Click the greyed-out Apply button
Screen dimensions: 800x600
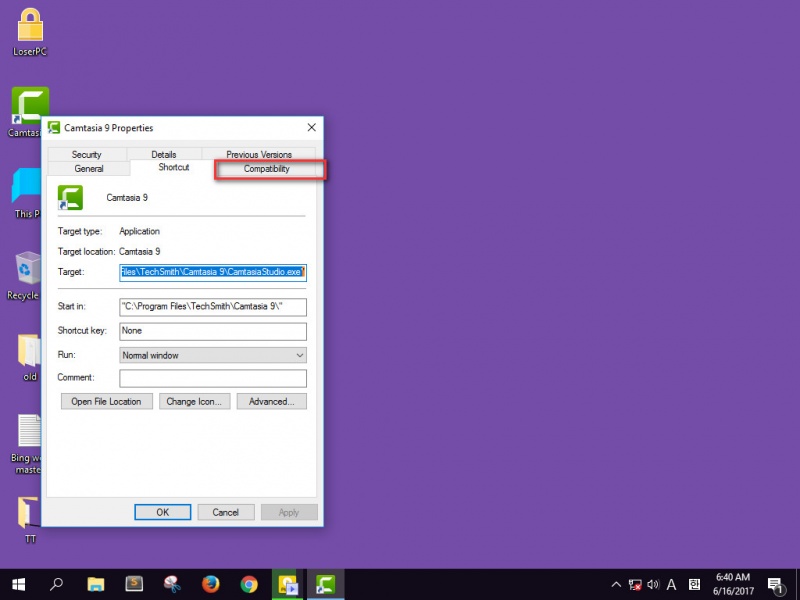pos(289,512)
